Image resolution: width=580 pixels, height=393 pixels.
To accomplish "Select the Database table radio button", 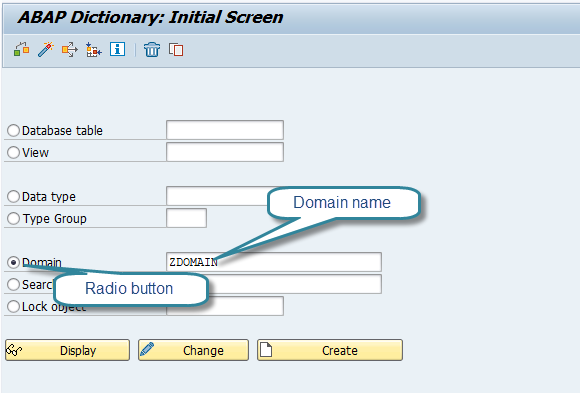I will [x=13, y=130].
